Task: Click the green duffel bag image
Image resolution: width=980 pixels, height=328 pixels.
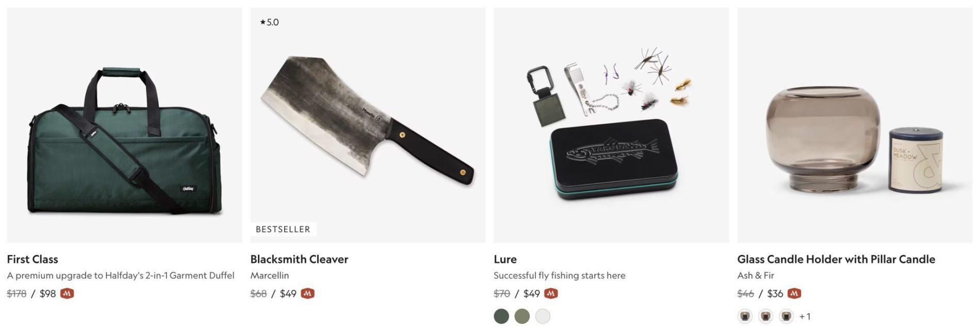Action: tap(124, 125)
